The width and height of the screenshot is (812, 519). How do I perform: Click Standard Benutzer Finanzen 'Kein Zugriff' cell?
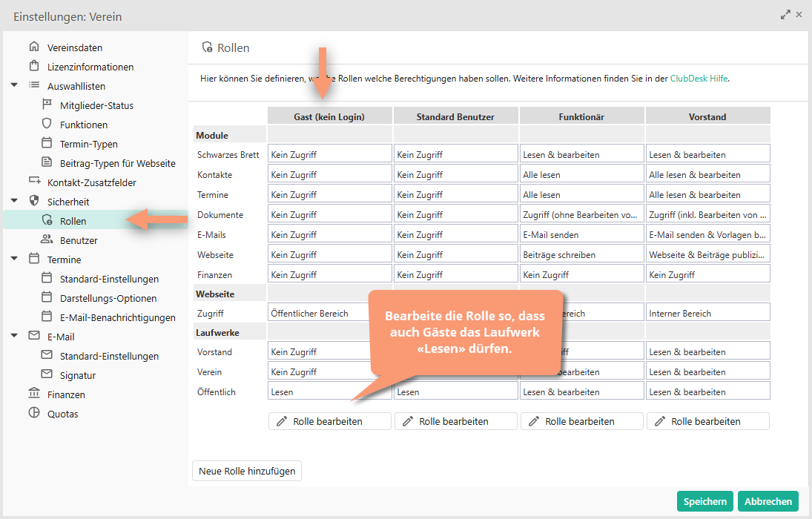coord(456,274)
